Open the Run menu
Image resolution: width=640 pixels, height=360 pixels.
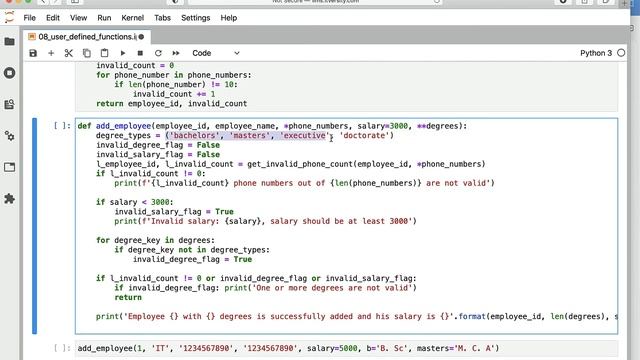tap(104, 18)
